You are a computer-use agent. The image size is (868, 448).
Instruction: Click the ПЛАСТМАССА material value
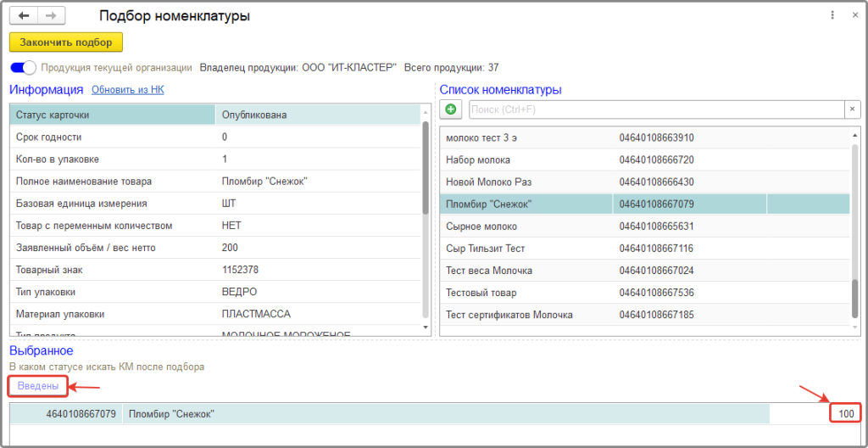point(256,314)
